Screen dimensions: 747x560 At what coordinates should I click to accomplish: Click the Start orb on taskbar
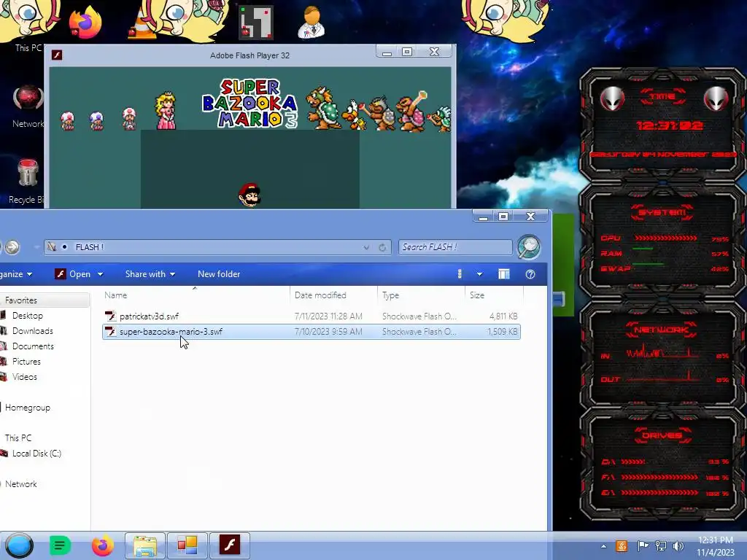tap(19, 545)
